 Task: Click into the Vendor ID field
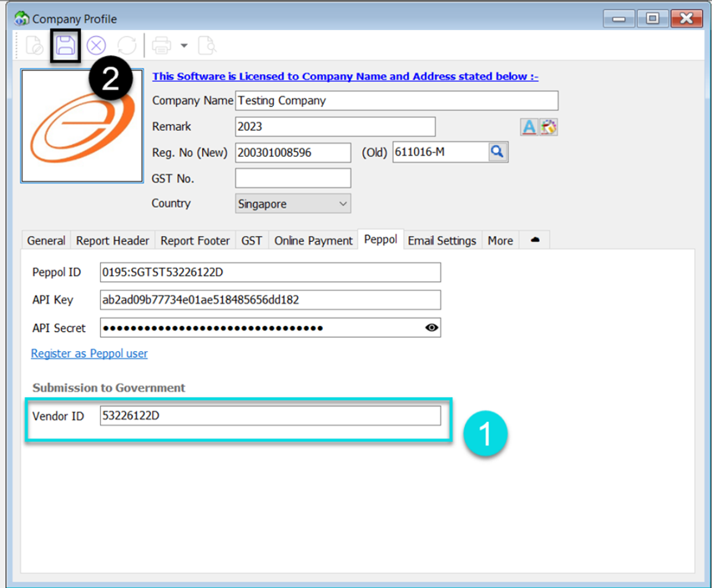tap(270, 415)
